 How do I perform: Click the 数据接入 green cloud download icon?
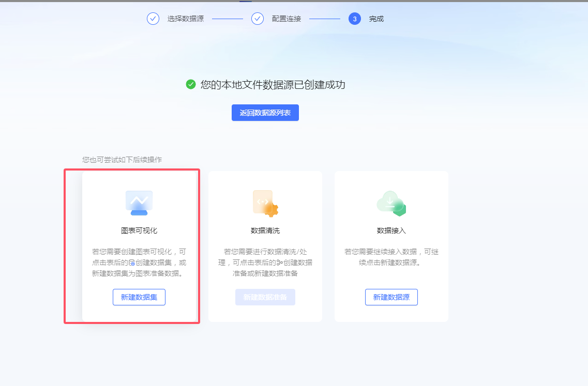click(391, 204)
